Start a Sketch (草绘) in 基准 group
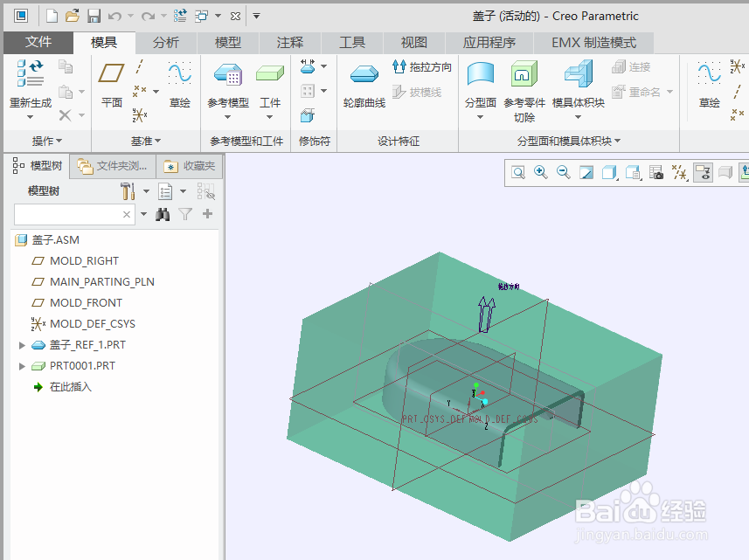The height and width of the screenshot is (560, 749). 180,85
